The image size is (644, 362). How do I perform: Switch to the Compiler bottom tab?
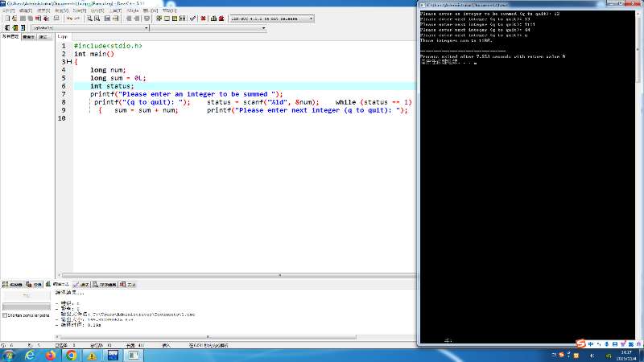pos(12,285)
